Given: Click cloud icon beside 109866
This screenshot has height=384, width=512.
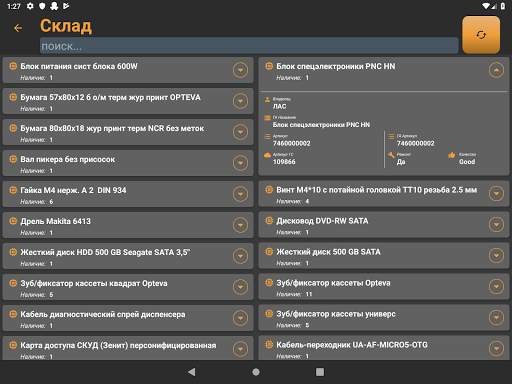Looking at the screenshot, I should [x=267, y=155].
